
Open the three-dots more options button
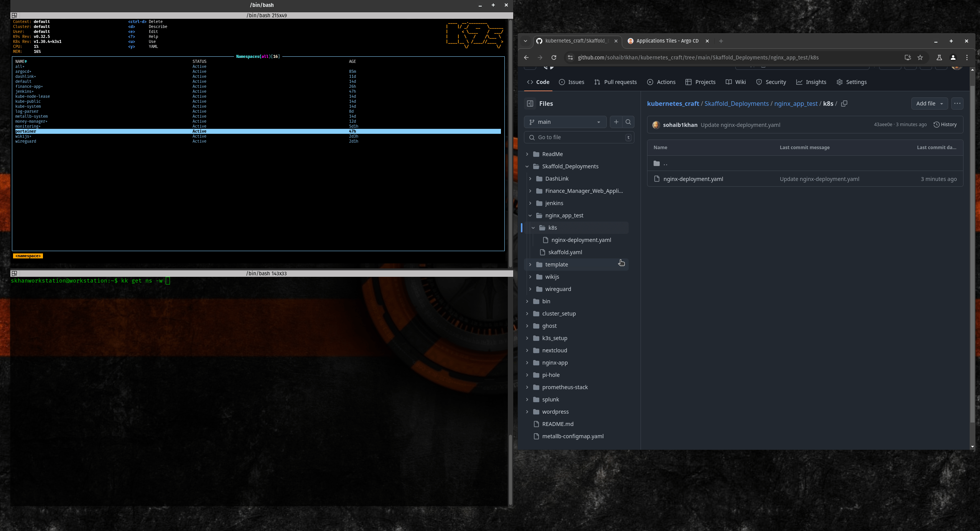[957, 104]
